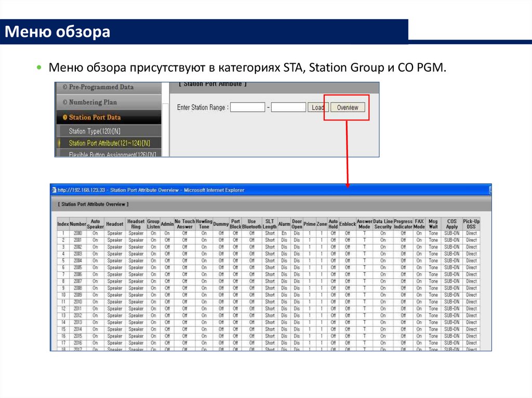Viewport: 532px width, 398px height.
Task: Click the Alarm cell showing En
Action: click(284, 234)
